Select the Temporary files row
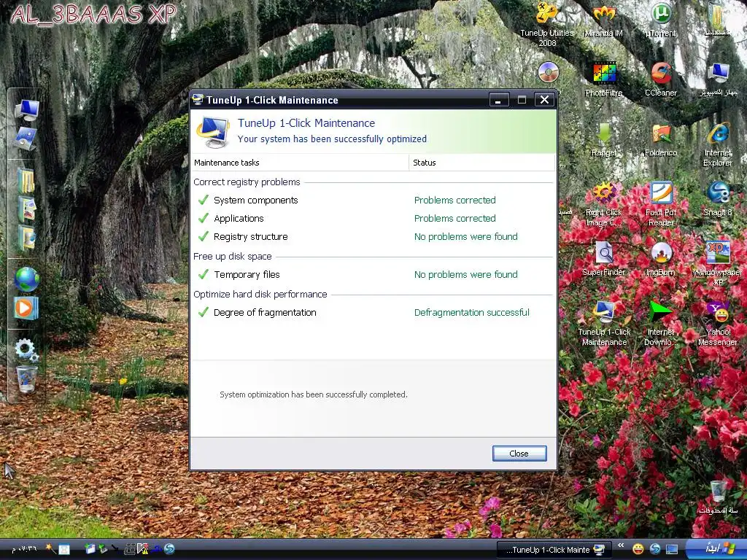 pyautogui.click(x=373, y=275)
